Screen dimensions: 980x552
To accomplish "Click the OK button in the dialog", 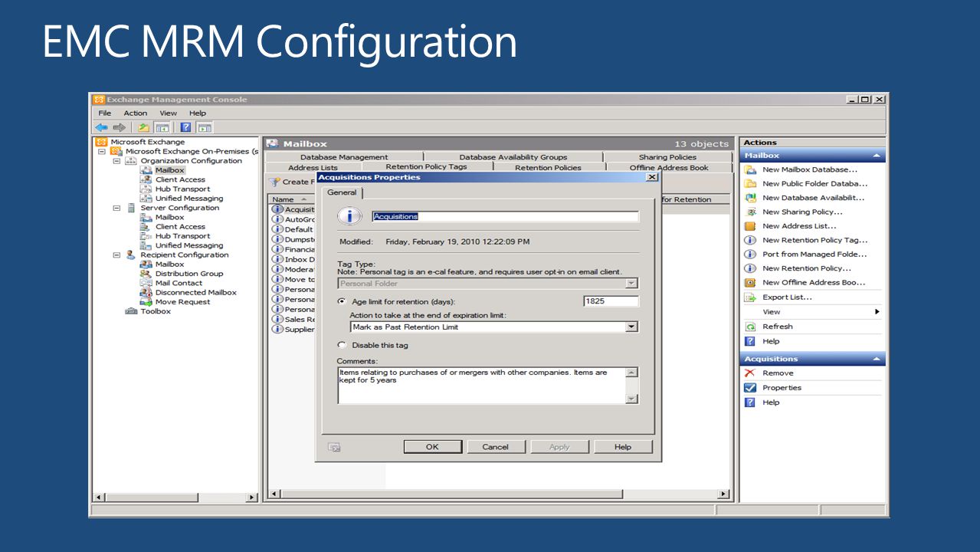I will coord(432,447).
